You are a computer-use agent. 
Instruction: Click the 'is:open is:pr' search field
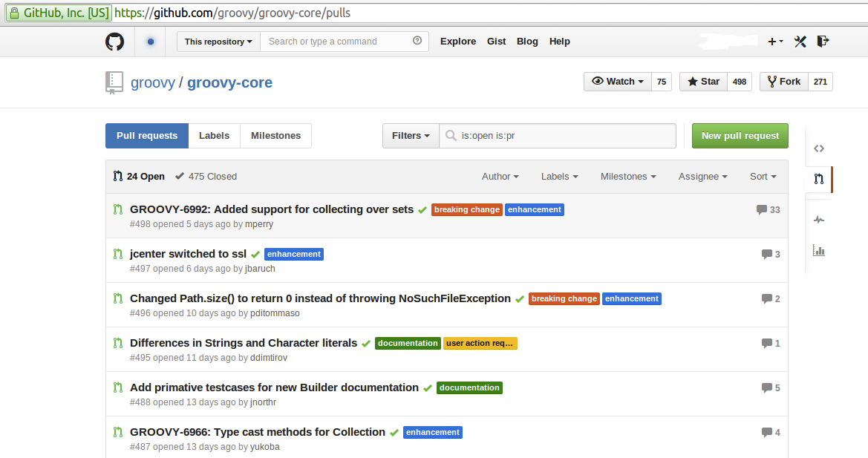(564, 136)
